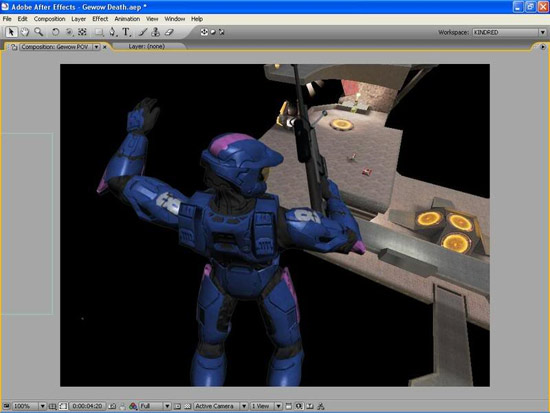The width and height of the screenshot is (550, 413).
Task: Open the Timeline button in viewer footer
Action: coord(310,406)
